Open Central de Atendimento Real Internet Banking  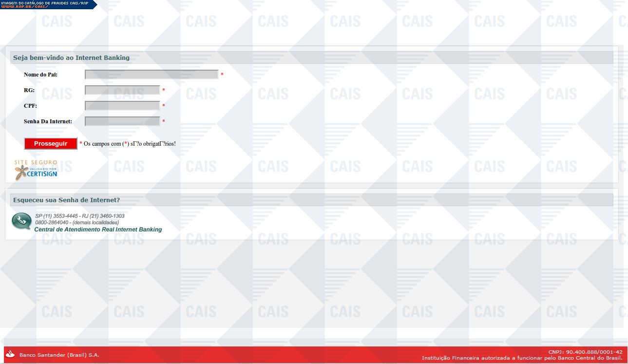coord(98,230)
